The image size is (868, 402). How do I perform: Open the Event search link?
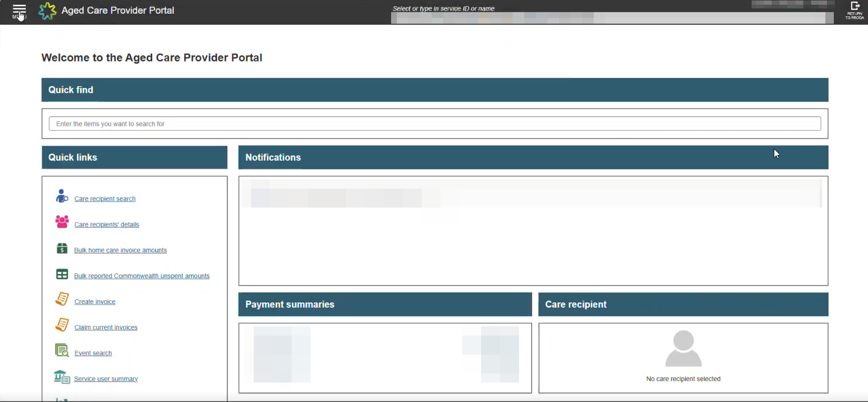(x=93, y=354)
